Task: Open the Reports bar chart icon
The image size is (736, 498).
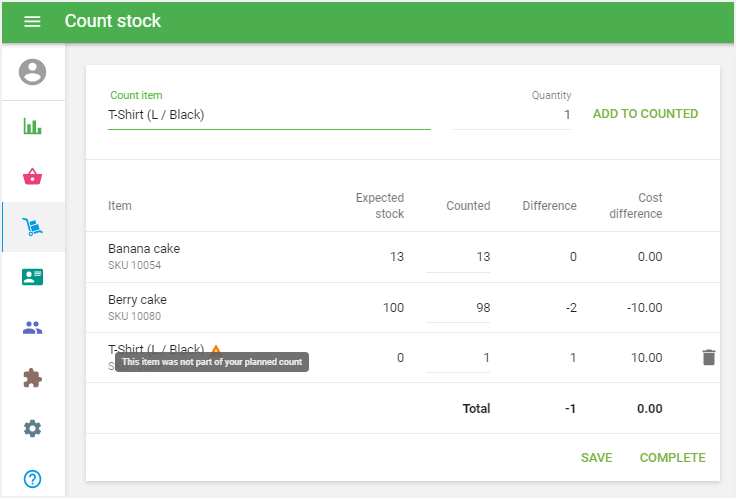Action: [33, 127]
